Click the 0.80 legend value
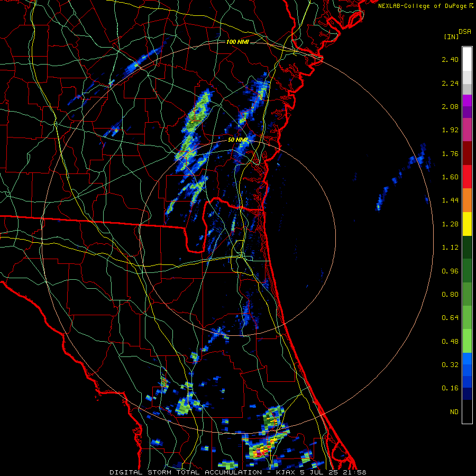This screenshot has width=476, height=476. tap(450, 295)
